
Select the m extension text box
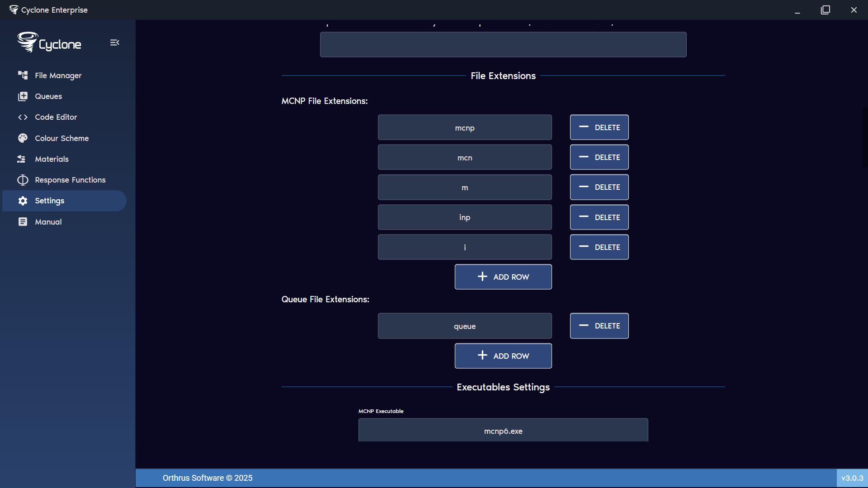pos(464,187)
